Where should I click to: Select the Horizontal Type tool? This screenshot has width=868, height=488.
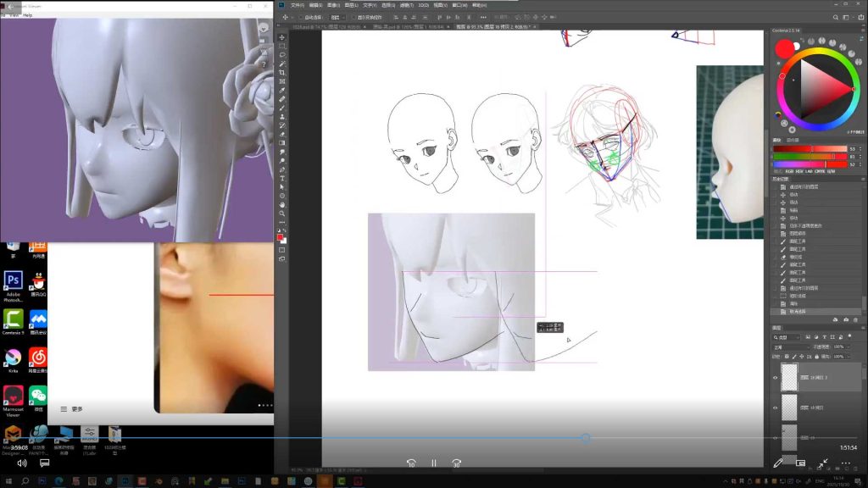[282, 178]
